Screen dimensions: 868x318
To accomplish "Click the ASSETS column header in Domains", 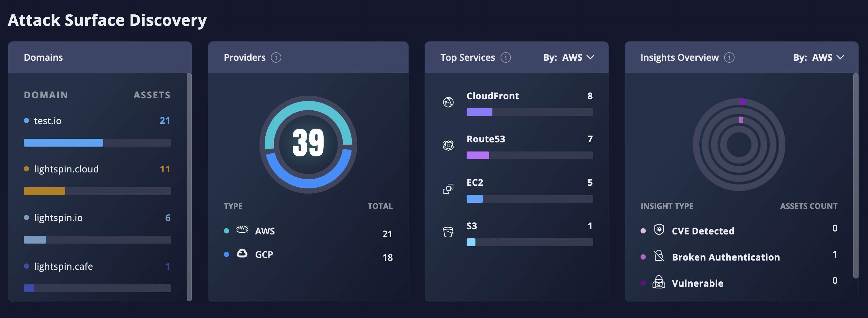I will pyautogui.click(x=152, y=95).
